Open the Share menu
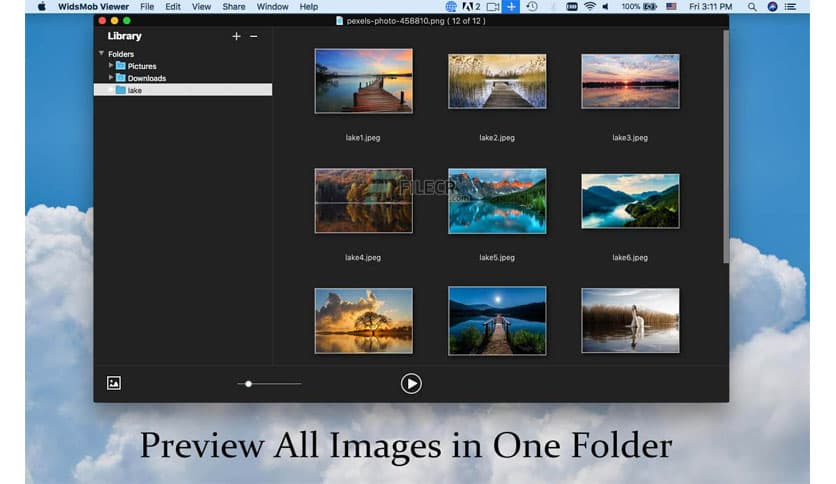Viewport: 836px width, 484px height. 234,6
